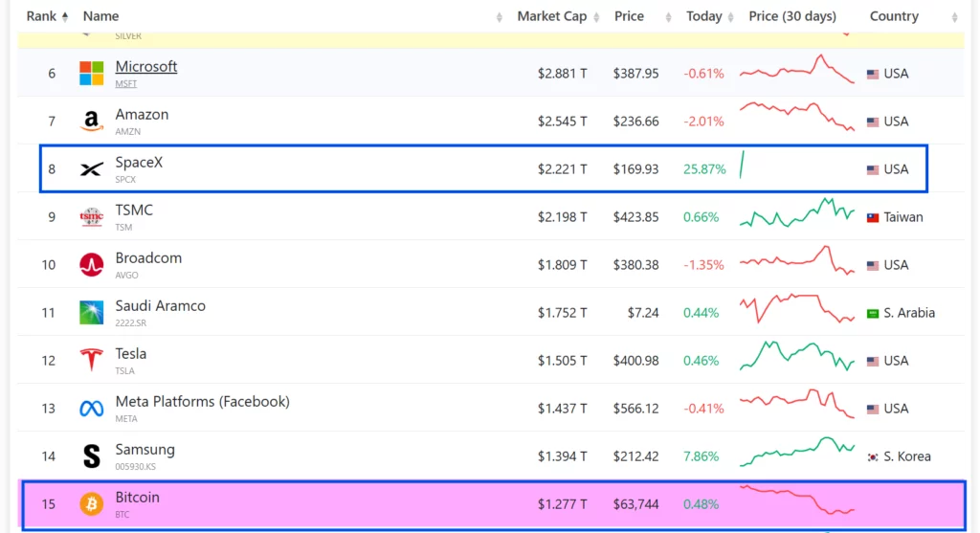Click the USA flag in SpaceX row
The height and width of the screenshot is (533, 980).
(x=873, y=169)
